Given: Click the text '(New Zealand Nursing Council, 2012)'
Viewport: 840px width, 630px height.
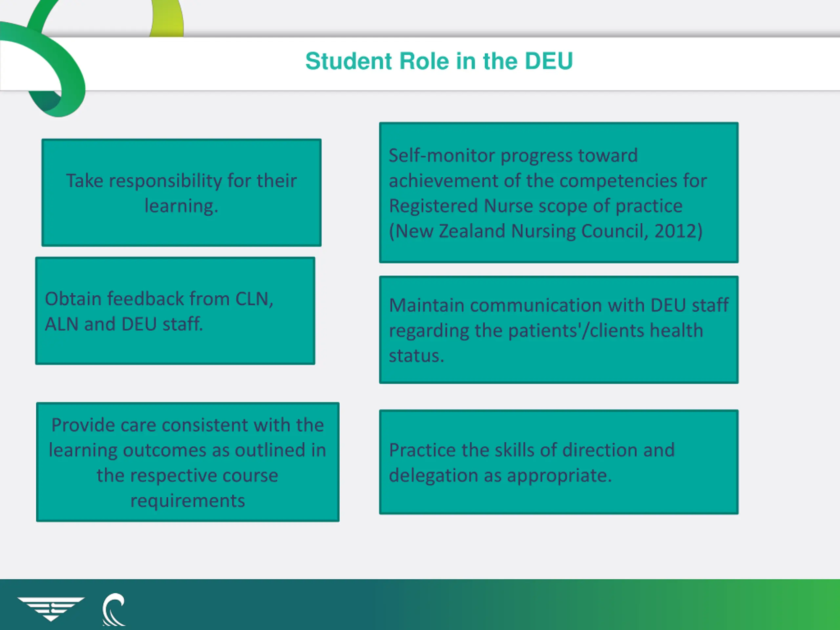Looking at the screenshot, I should (546, 231).
